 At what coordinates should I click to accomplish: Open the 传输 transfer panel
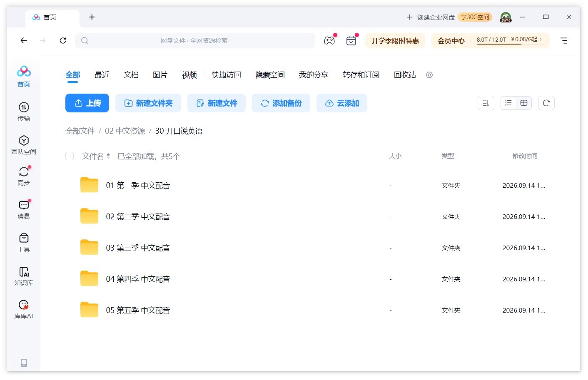(24, 112)
